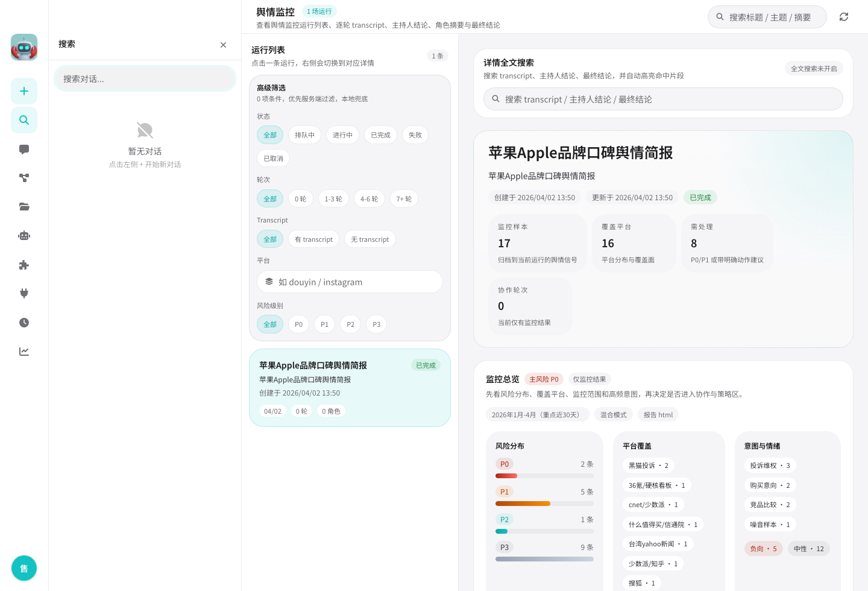
Task: Select rounds filter 4-6 轮
Action: [369, 199]
